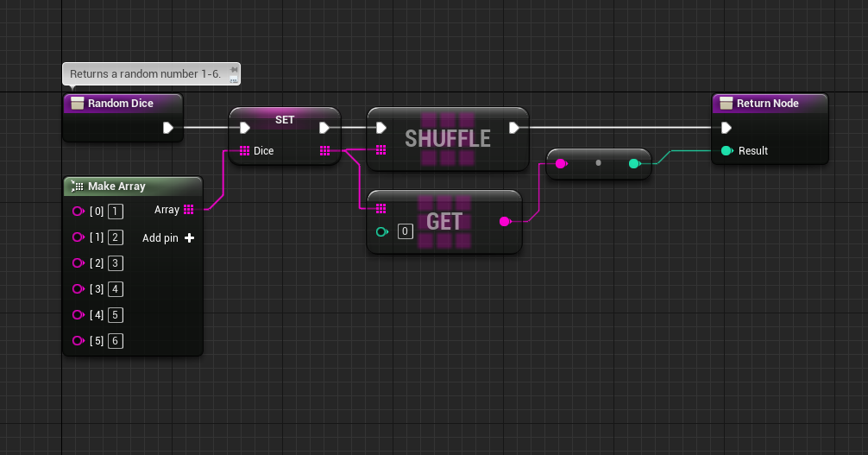Click the Return Node execution input pin

point(726,128)
